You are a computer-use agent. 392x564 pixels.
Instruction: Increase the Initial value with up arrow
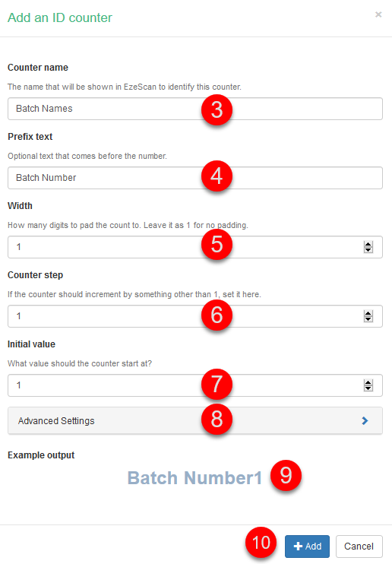pos(368,382)
